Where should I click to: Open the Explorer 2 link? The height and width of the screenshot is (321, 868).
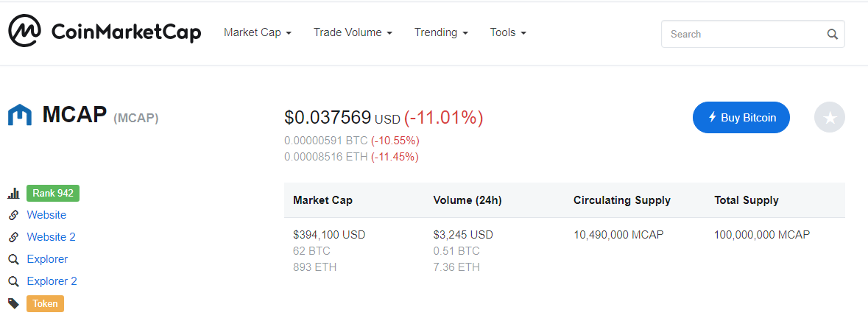[x=52, y=281]
